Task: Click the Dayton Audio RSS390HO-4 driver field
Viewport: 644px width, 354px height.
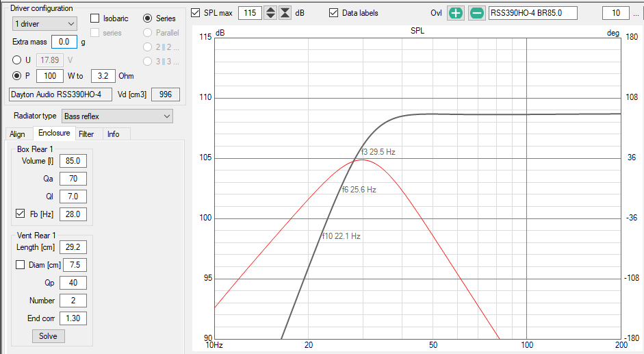Action: click(x=60, y=94)
